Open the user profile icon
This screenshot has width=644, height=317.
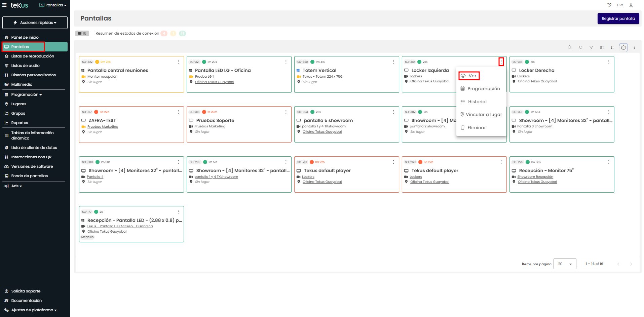pyautogui.click(x=631, y=5)
